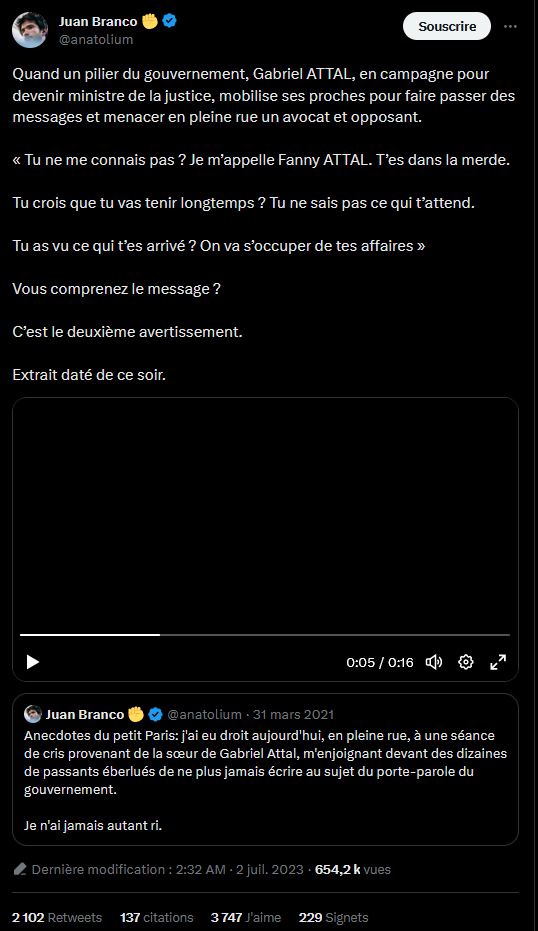Open the @anatolium handle in the header
Image resolution: width=538 pixels, height=931 pixels.
point(96,39)
